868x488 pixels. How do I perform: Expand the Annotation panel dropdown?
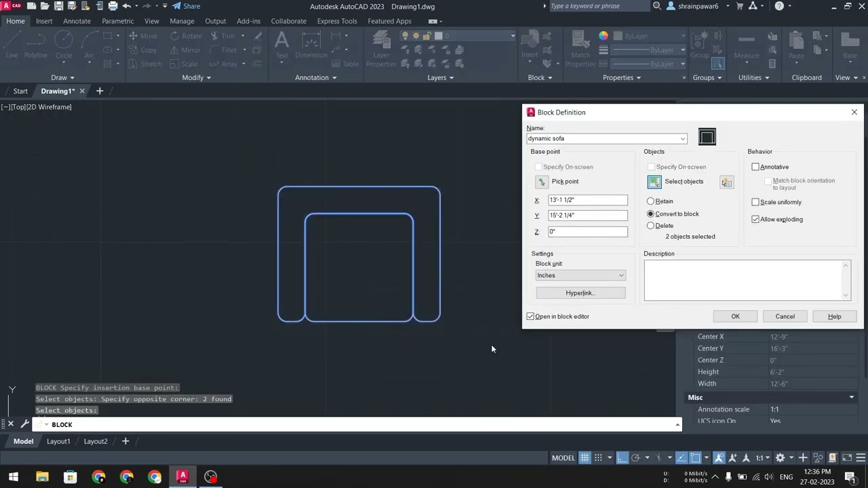[316, 77]
